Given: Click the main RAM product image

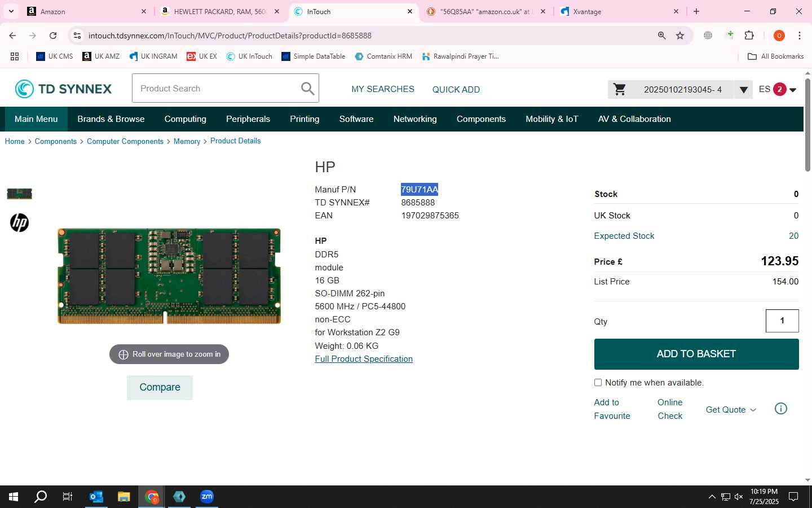Looking at the screenshot, I should pos(169,276).
